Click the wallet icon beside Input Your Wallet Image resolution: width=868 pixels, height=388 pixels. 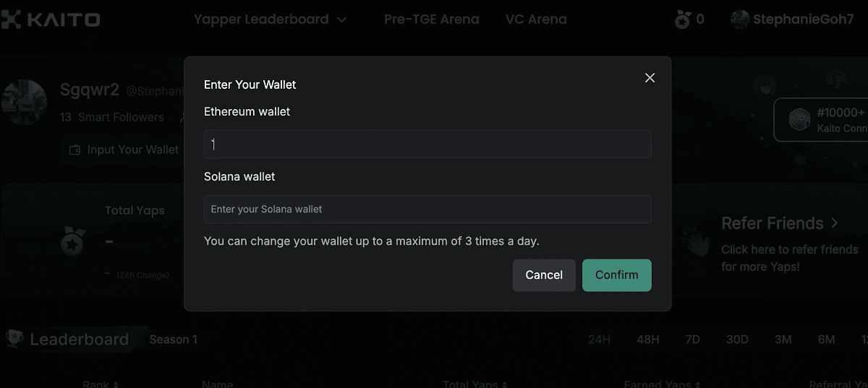click(75, 150)
